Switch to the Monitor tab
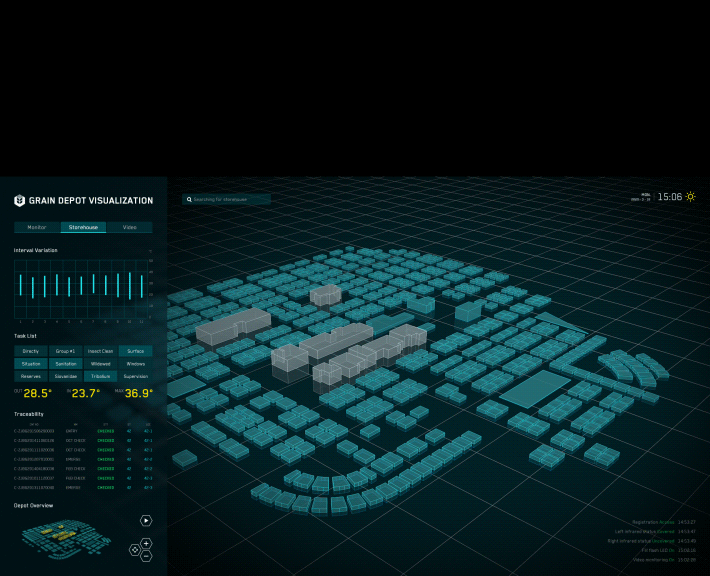Screen dimensions: 710x576 click(37, 227)
